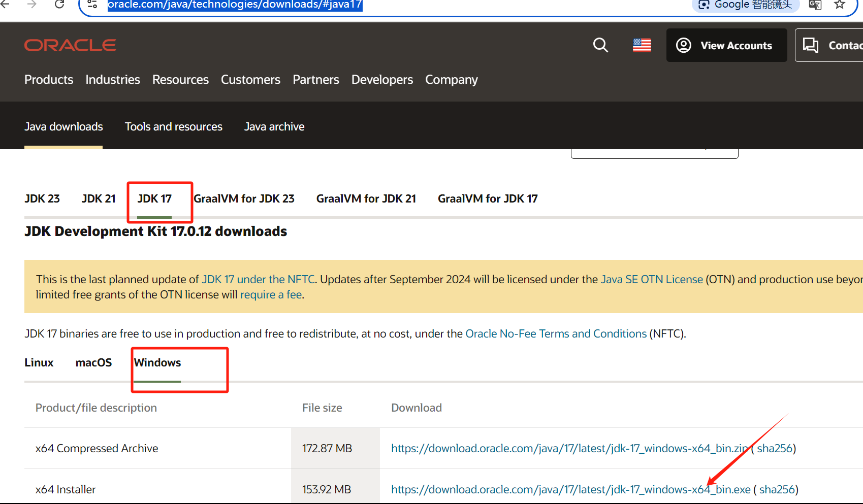Switch to the Java archive tab
863x504 pixels.
coord(274,126)
